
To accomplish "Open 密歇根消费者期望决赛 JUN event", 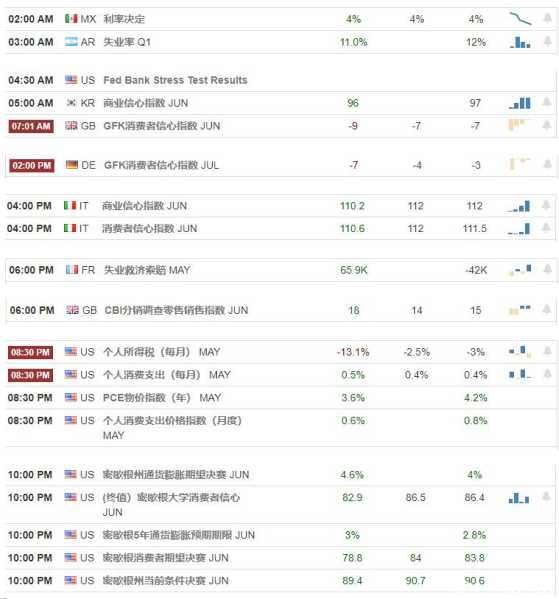I will pos(165,558).
